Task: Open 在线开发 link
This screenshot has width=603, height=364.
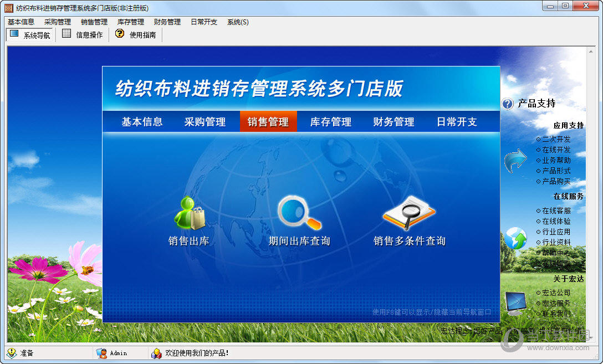Action: click(556, 150)
